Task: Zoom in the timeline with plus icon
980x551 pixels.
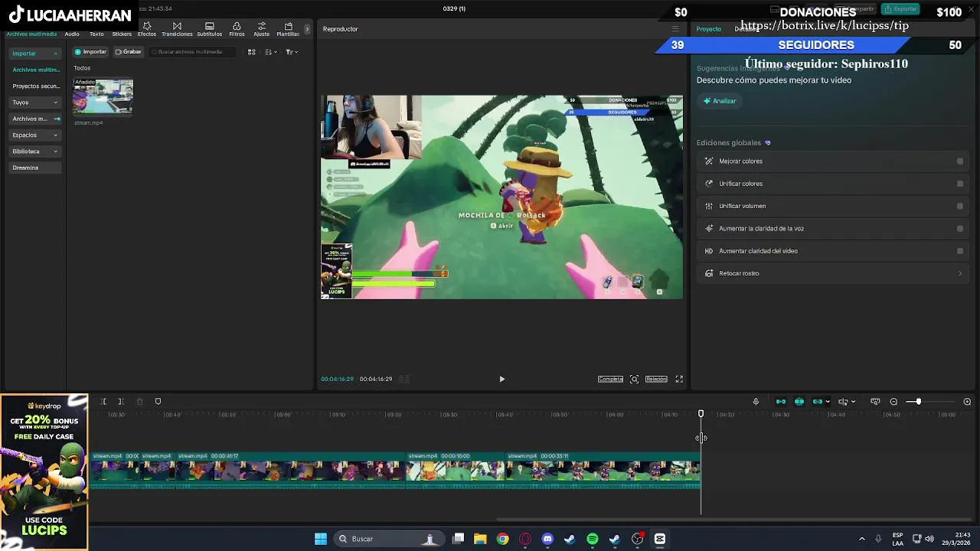Action: click(x=967, y=402)
